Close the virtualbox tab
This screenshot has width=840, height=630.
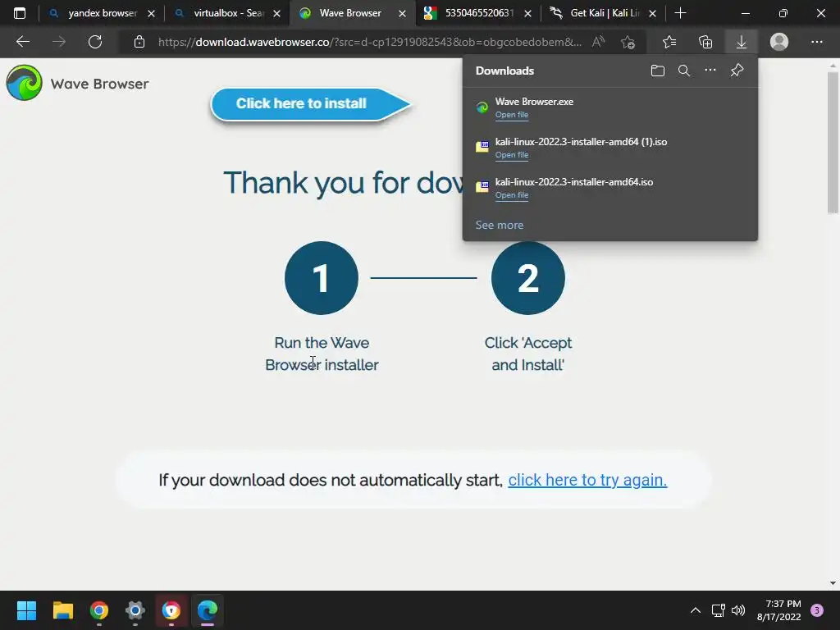[276, 13]
